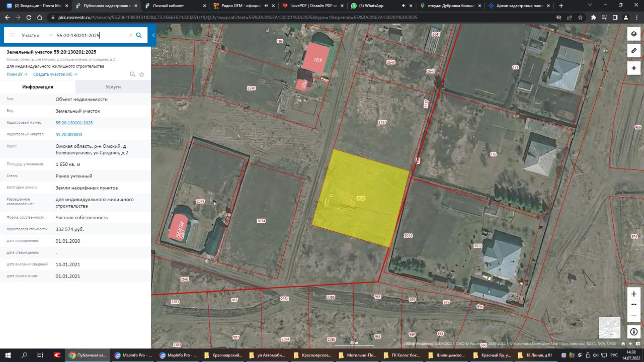Open the WhatsApp browser tab
The height and width of the screenshot is (362, 644).
[371, 6]
